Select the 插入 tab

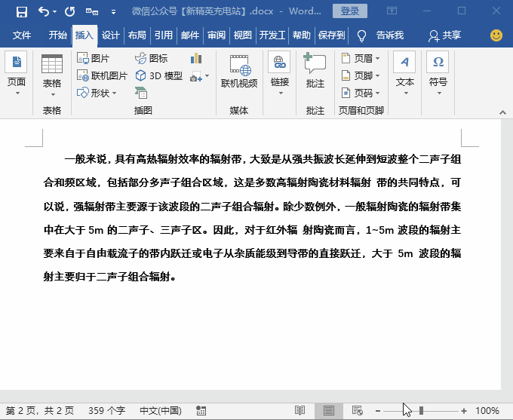[84, 35]
